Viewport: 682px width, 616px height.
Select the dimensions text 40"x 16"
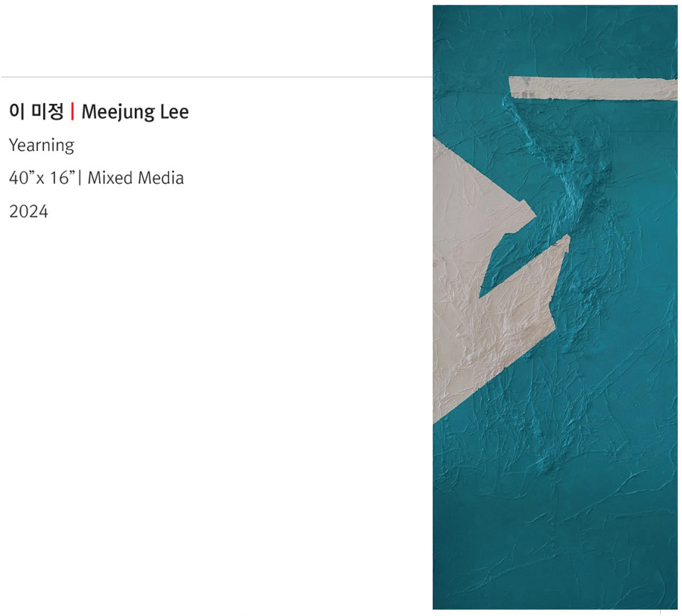[42, 178]
